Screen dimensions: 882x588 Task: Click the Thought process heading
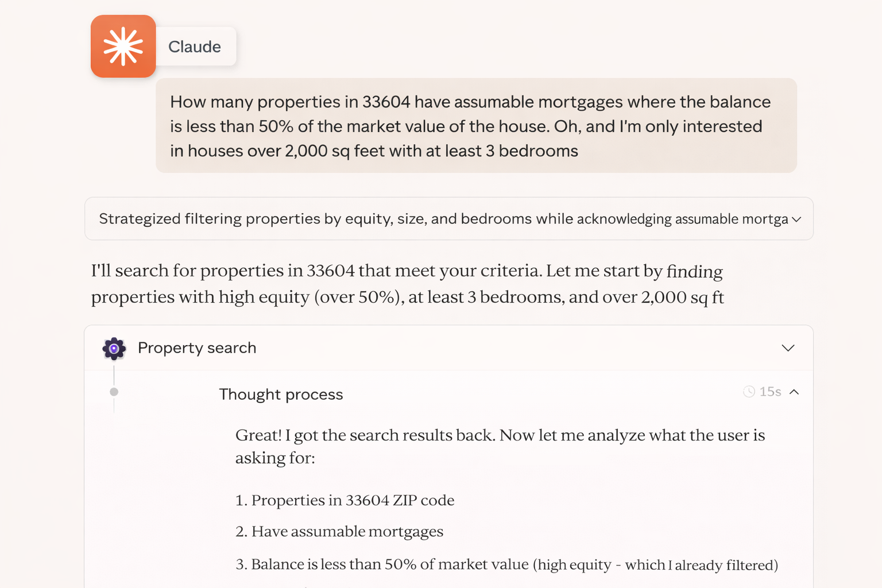[281, 394]
